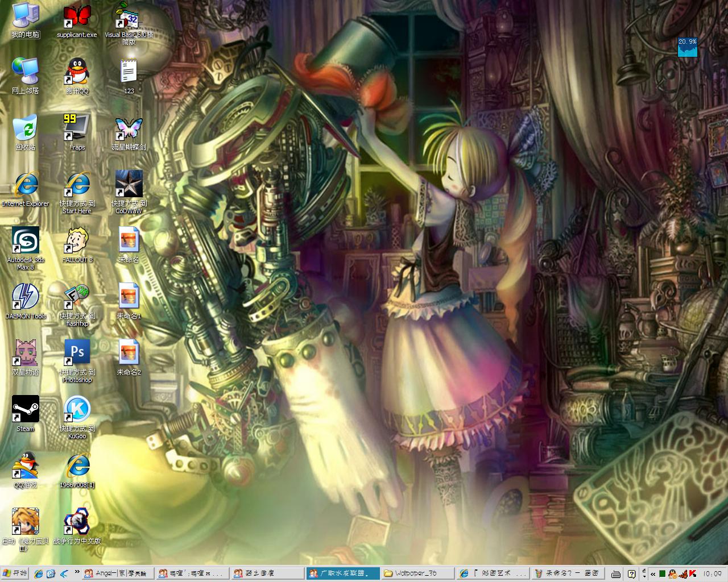Click the QQ penguin tray icon
The image size is (728, 582).
coord(672,573)
